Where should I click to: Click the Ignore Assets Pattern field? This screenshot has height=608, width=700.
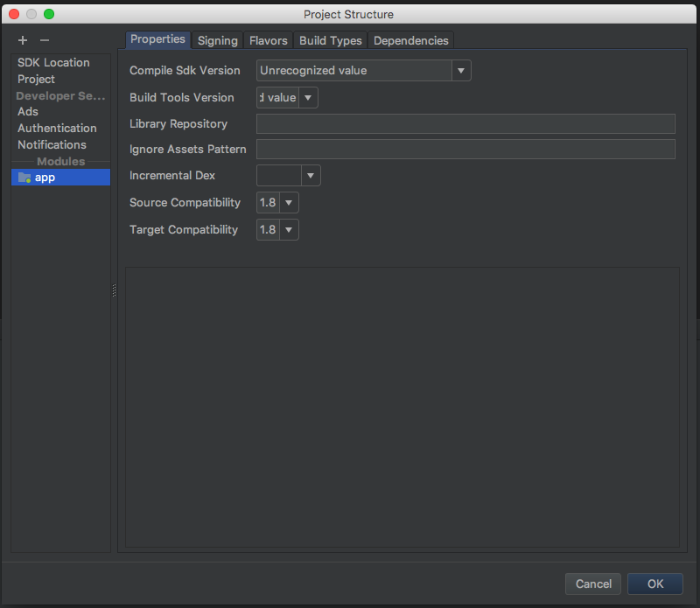click(x=465, y=149)
